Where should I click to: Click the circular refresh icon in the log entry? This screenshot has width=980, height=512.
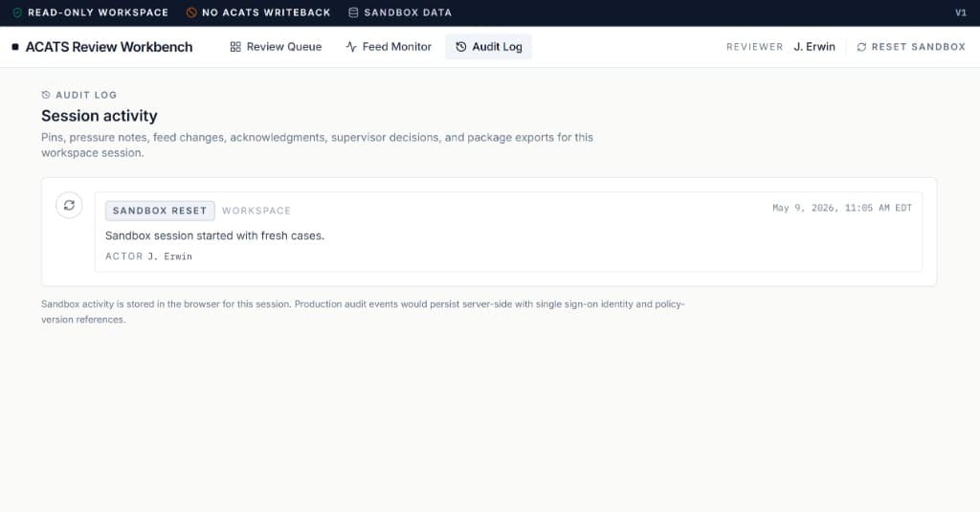tap(69, 205)
